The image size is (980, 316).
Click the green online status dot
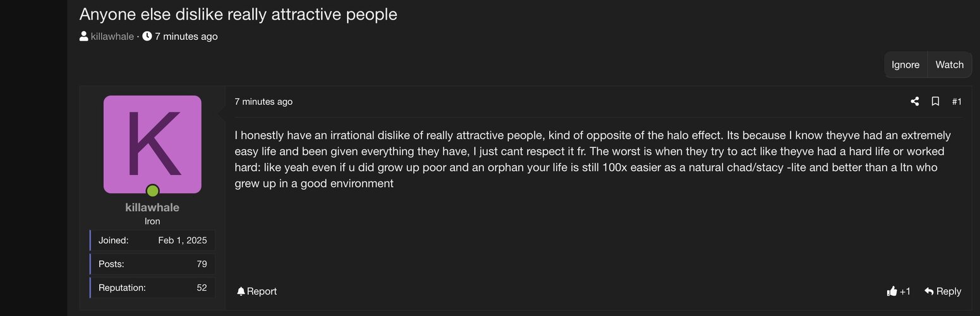pos(152,191)
